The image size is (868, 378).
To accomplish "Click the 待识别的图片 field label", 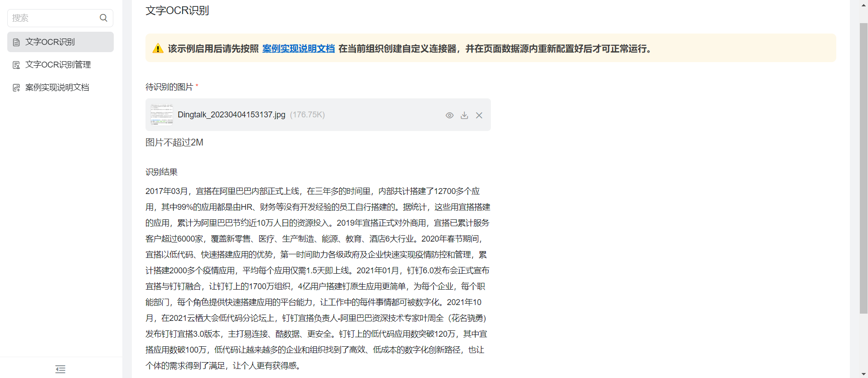I will tap(169, 87).
